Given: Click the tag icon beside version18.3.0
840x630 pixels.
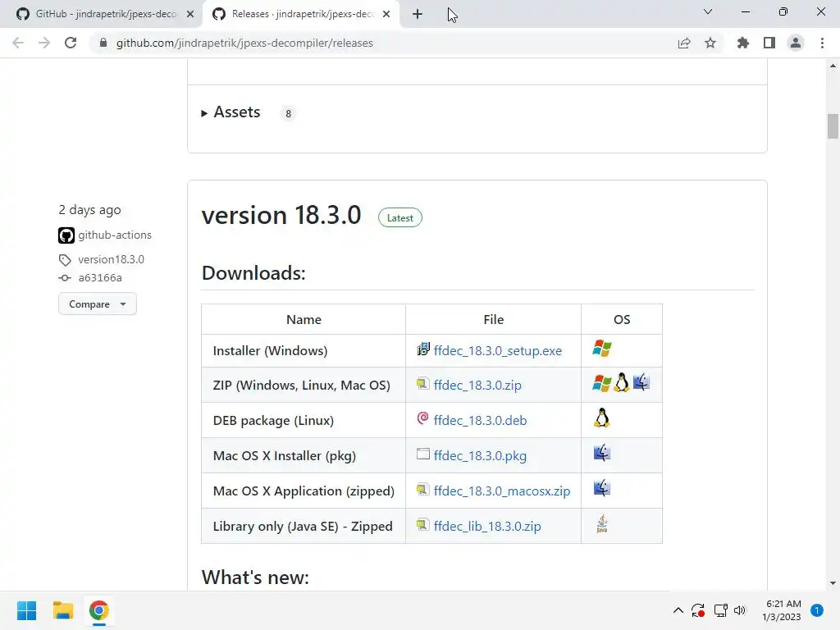Looking at the screenshot, I should [65, 260].
